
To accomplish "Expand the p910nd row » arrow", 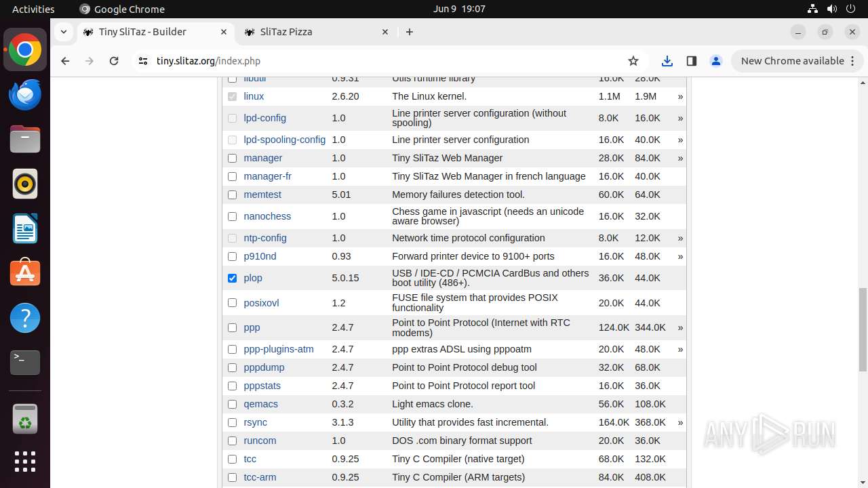I will (x=680, y=256).
